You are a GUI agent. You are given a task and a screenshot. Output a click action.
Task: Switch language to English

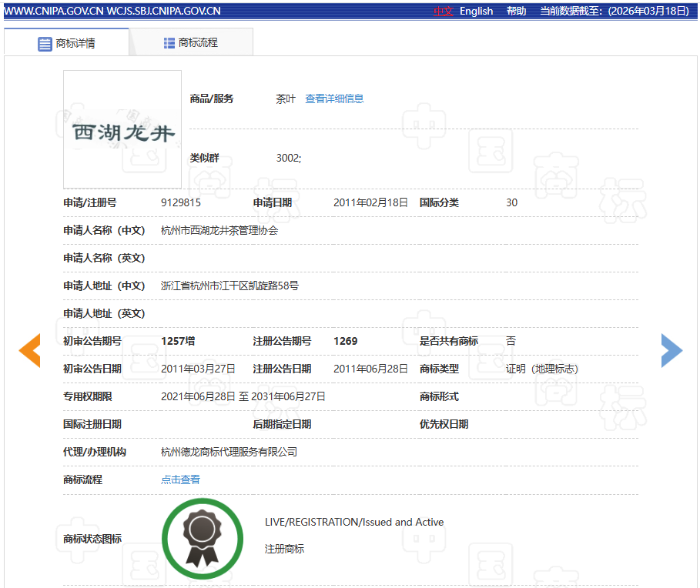(x=476, y=11)
